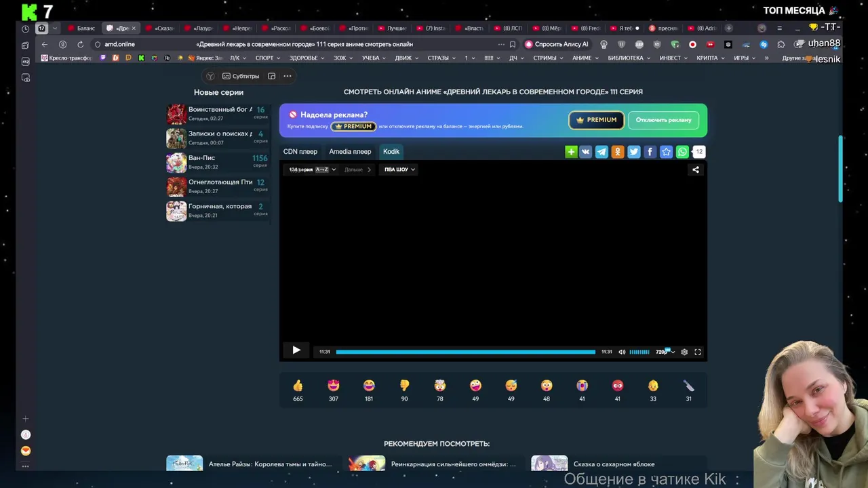Share to Telegram
Screen dimensions: 868x488
coord(601,152)
